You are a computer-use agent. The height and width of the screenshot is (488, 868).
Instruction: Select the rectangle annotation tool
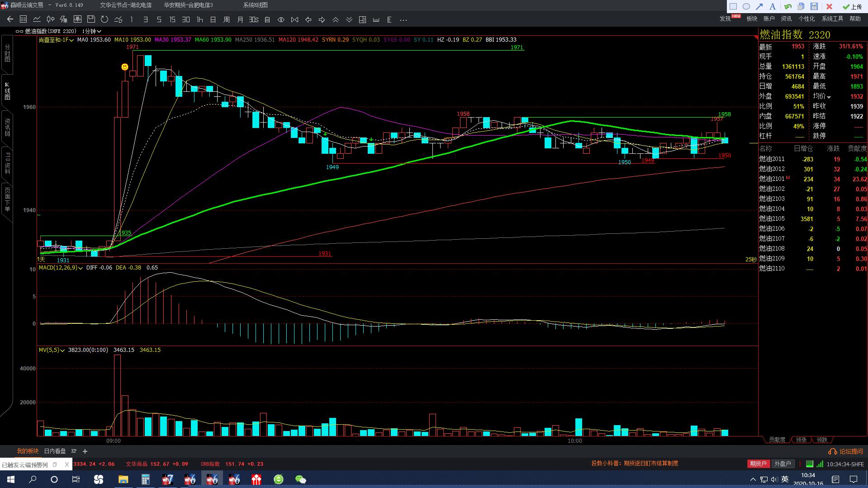[733, 6]
